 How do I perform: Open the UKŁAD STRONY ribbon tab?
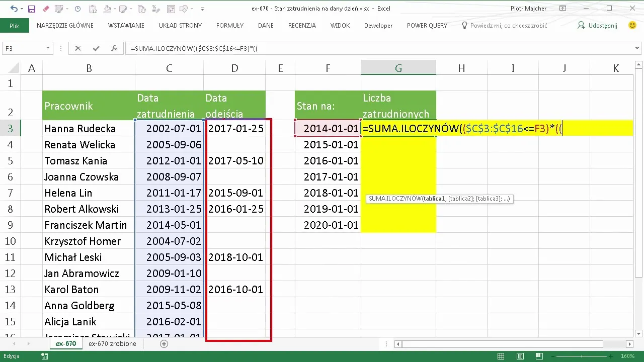coord(180,25)
